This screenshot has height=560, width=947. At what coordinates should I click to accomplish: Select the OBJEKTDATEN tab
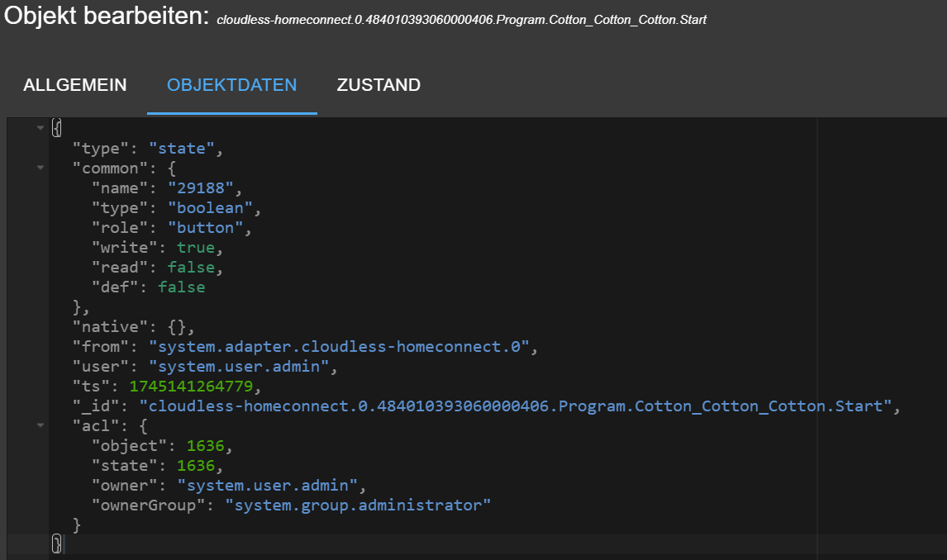(232, 85)
